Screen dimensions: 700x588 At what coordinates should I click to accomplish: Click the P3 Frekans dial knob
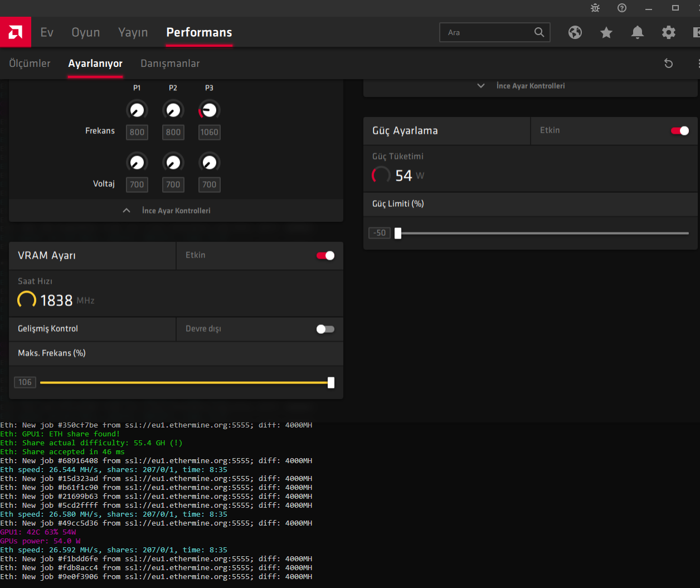pos(210,110)
